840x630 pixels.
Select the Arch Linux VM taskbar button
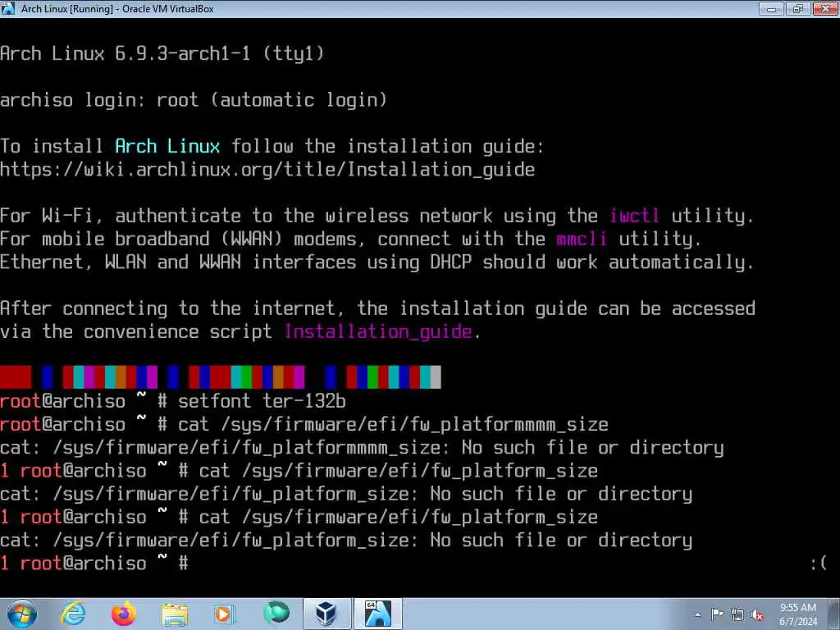pos(377,614)
